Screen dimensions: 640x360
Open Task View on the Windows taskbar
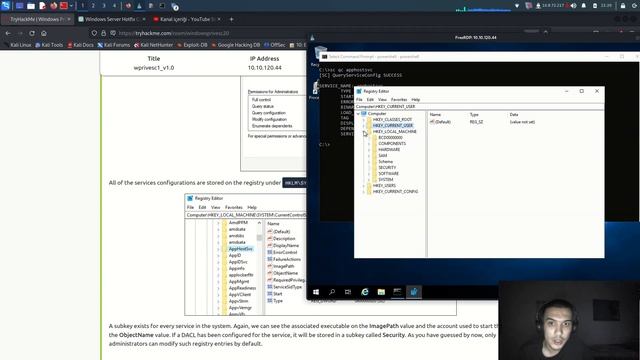pos(348,292)
